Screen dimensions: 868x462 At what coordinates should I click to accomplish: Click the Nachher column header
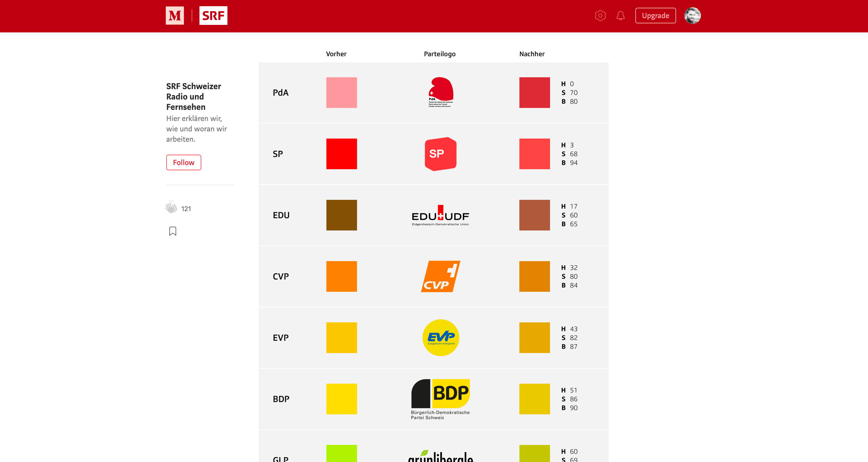coord(532,54)
